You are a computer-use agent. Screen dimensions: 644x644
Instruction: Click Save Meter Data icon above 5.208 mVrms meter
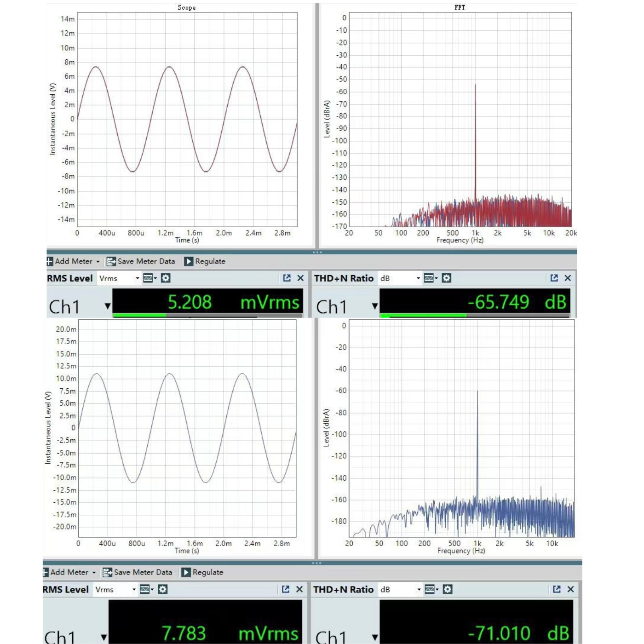111,261
